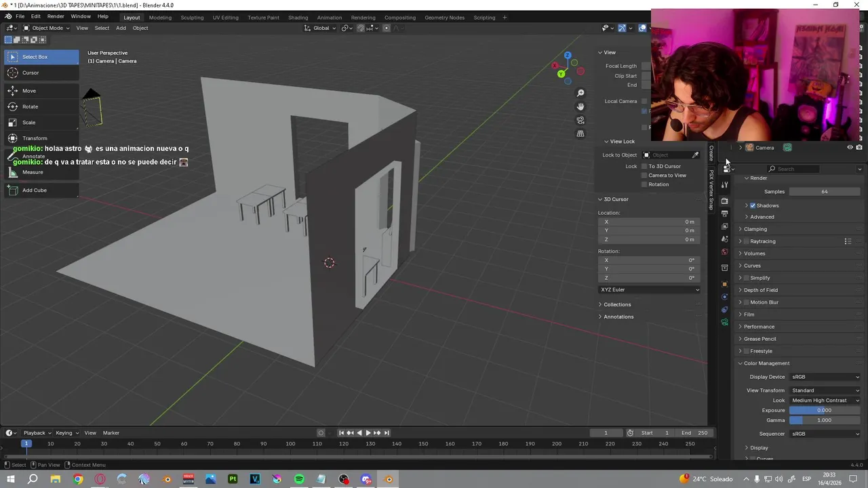Toggle proportional editing icon
868x488 pixels.
pyautogui.click(x=387, y=28)
